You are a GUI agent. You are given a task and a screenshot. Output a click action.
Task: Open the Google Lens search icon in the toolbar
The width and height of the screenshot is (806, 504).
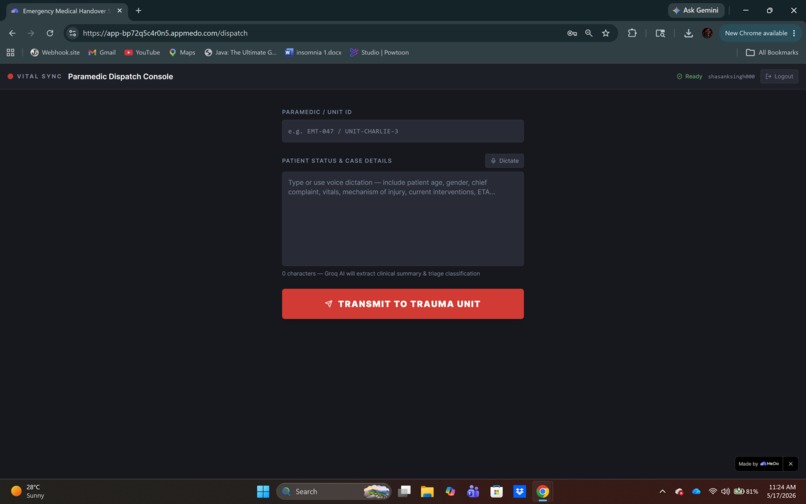660,33
